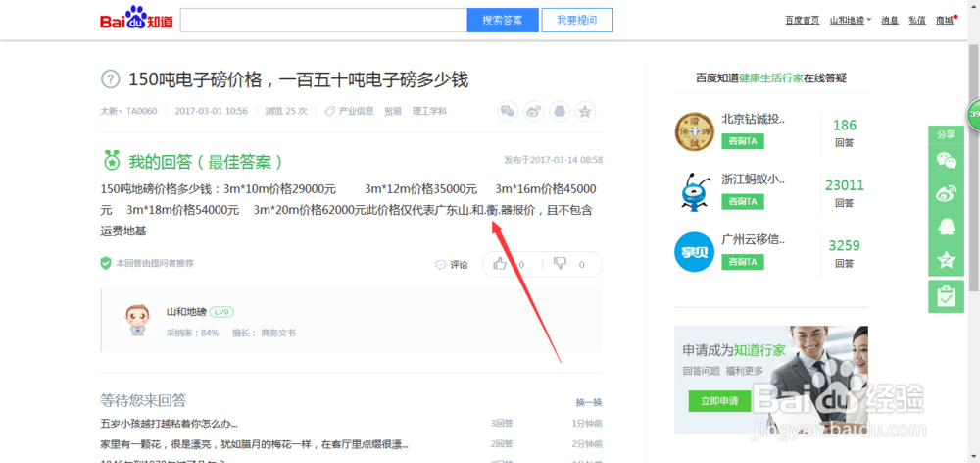The width and height of the screenshot is (980, 463).
Task: Click 换一换 to refresh questions
Action: pos(589,402)
